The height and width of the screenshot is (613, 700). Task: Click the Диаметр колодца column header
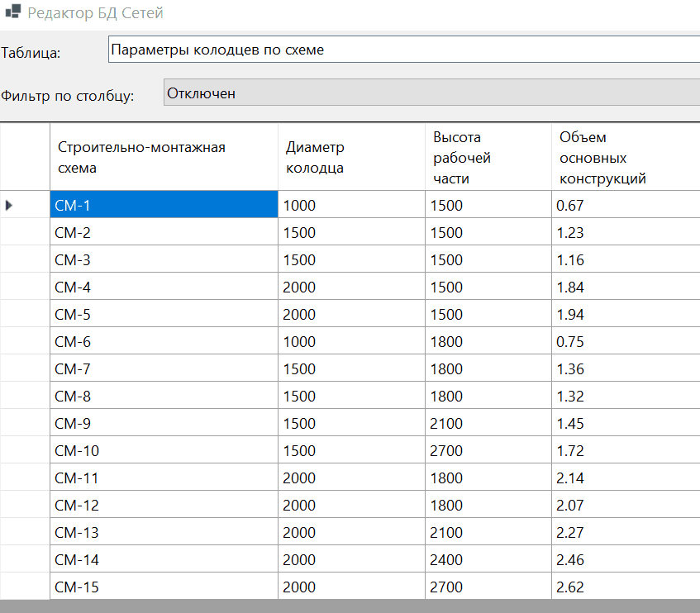(351, 157)
